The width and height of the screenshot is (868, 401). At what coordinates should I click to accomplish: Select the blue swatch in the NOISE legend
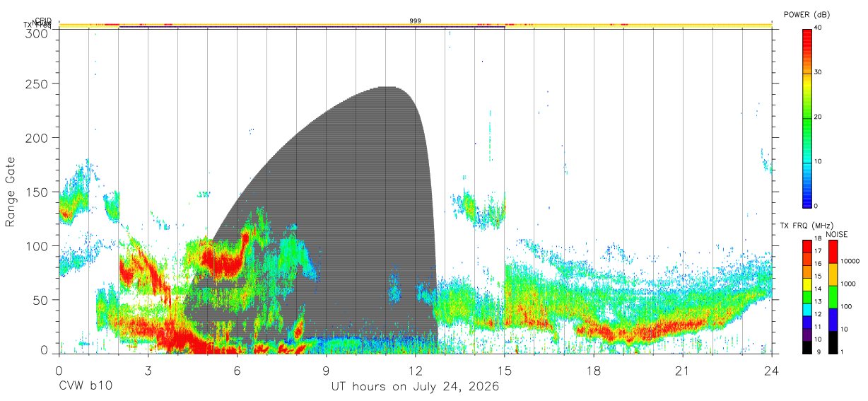[x=833, y=320]
